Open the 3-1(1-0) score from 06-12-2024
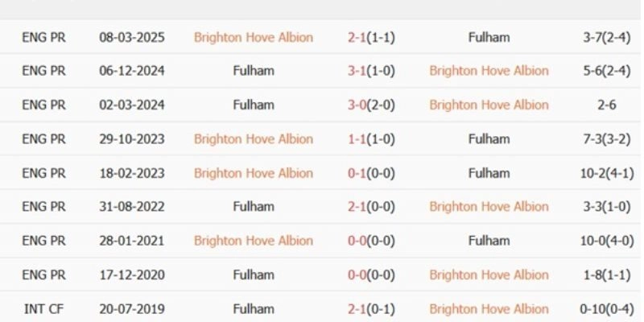644x322 pixels. tap(371, 71)
